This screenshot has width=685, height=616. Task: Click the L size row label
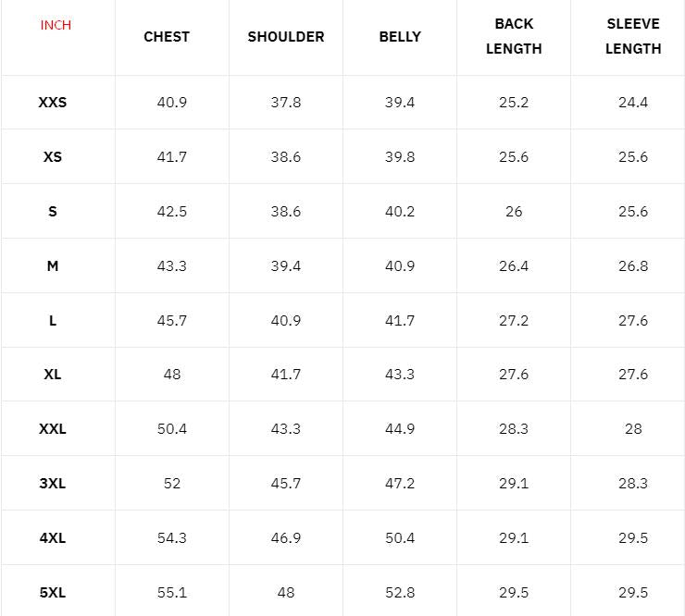tap(53, 321)
